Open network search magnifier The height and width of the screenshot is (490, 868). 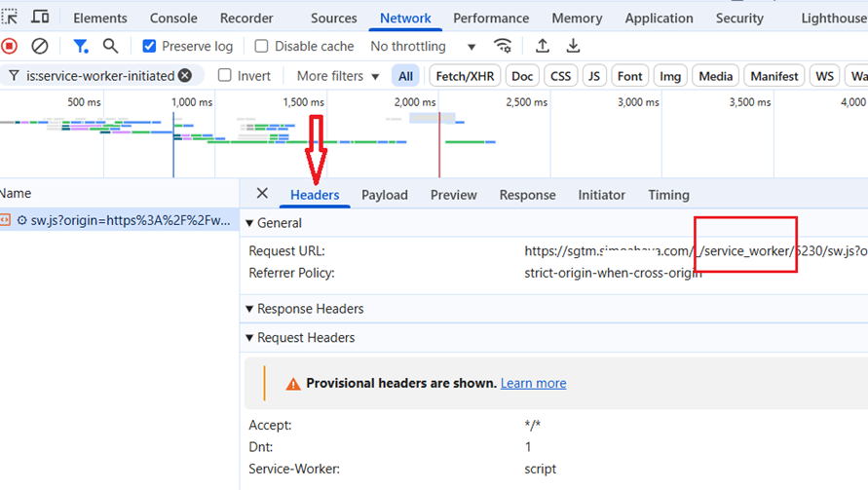[x=110, y=46]
